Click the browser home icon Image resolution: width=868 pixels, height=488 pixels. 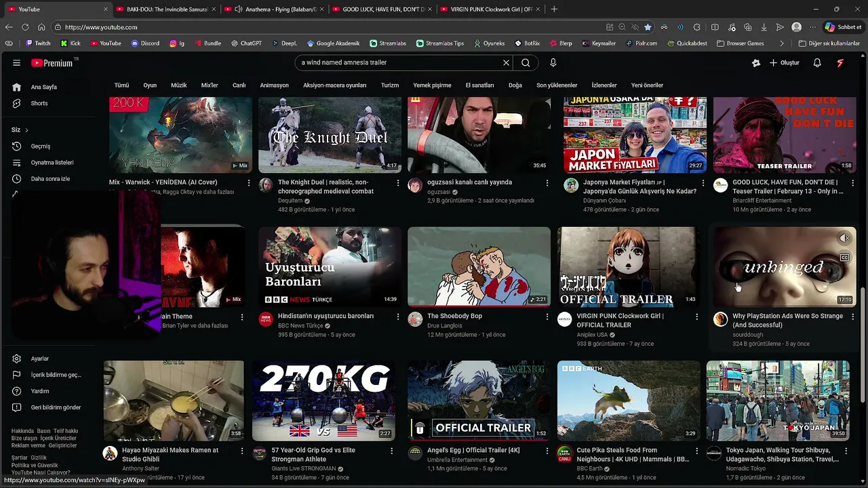click(x=41, y=27)
